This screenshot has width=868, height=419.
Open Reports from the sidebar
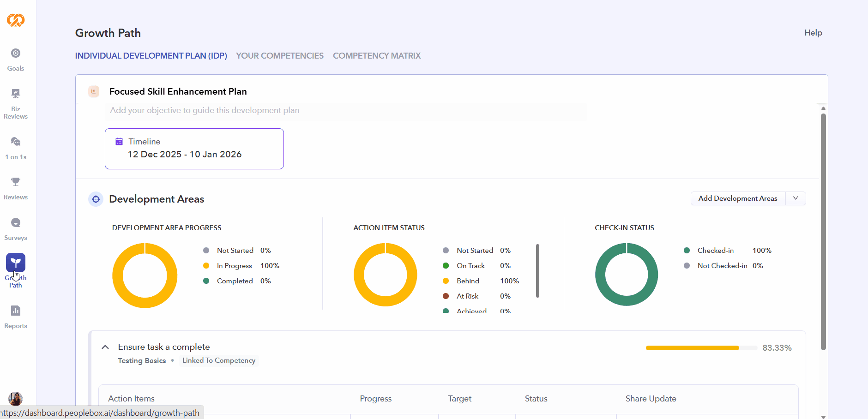16,317
